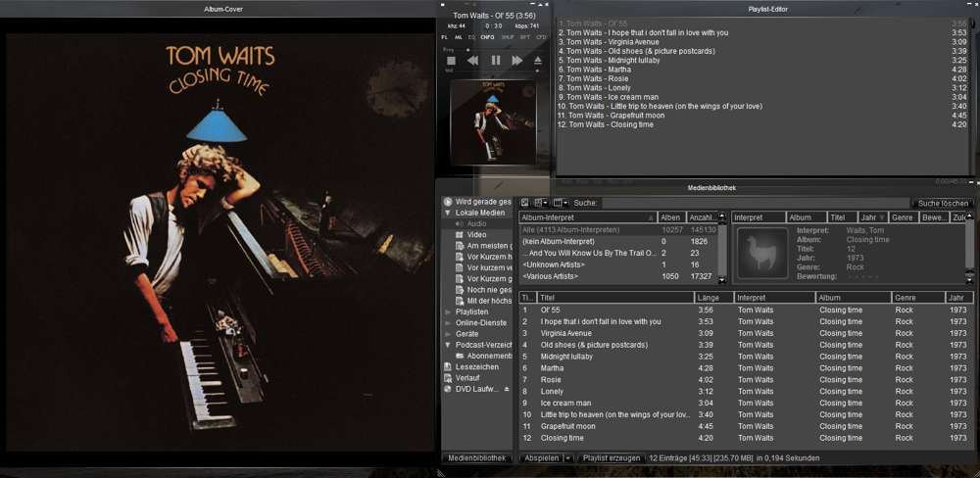Sort the track list by Länge column
The height and width of the screenshot is (478, 980).
click(712, 298)
